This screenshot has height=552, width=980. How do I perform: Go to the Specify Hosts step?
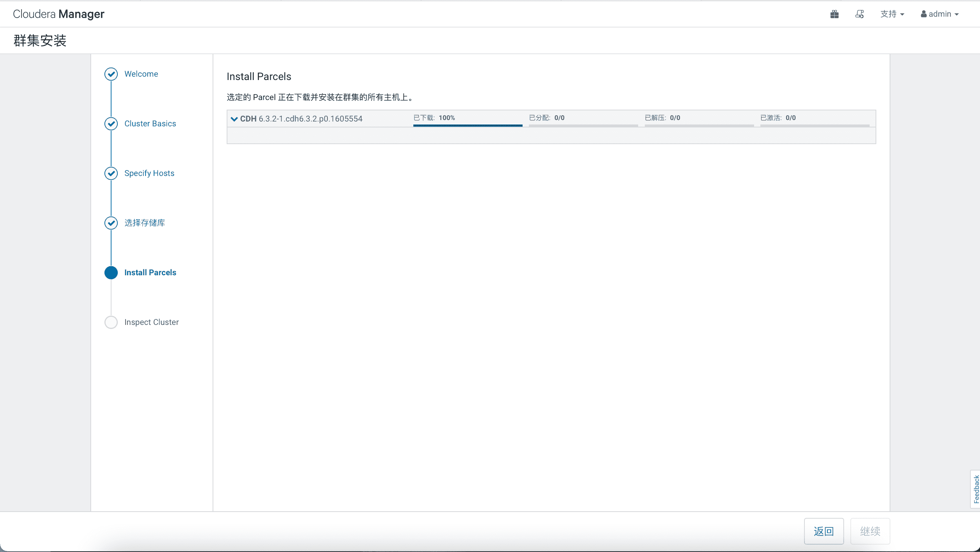(x=149, y=173)
